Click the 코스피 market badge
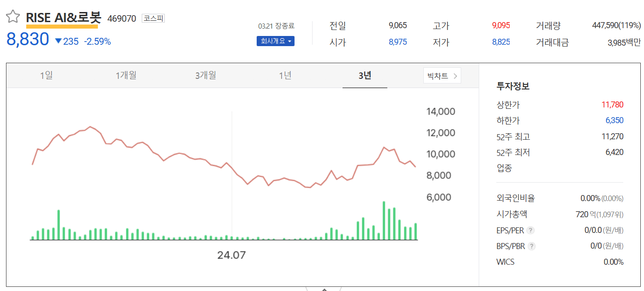Viewport: 644px width, 291px height. coord(153,18)
